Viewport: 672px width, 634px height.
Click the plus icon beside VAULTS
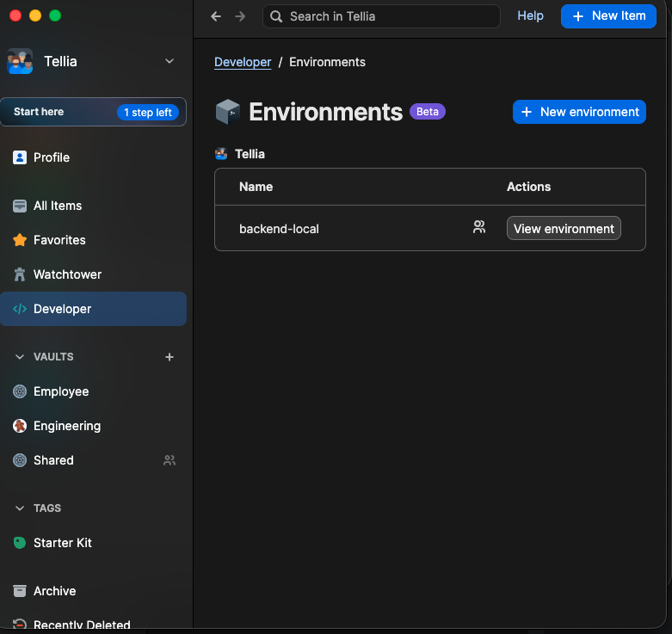(x=170, y=357)
